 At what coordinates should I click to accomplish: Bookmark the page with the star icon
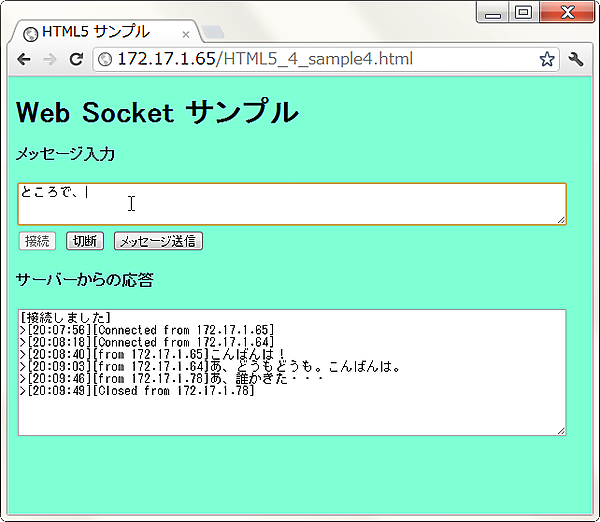(x=547, y=59)
